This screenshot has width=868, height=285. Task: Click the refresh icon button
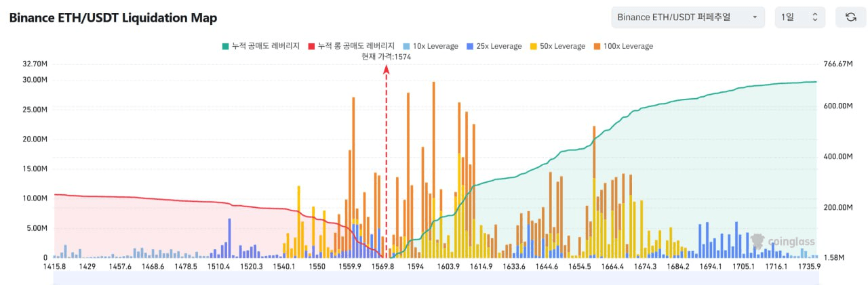click(x=850, y=17)
